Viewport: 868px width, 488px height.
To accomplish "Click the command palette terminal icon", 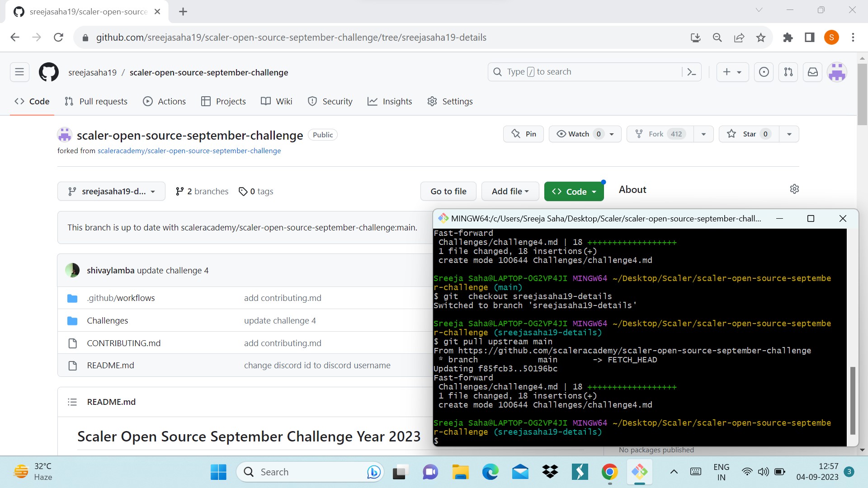I will 693,71.
